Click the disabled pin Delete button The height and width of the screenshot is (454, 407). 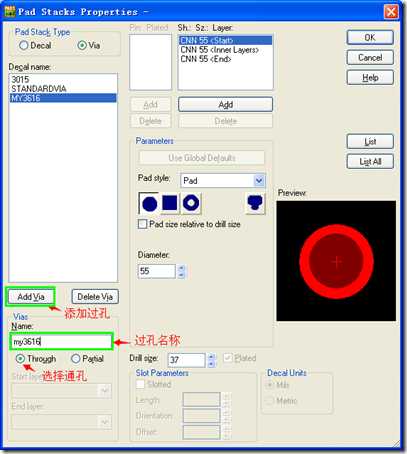click(x=150, y=121)
